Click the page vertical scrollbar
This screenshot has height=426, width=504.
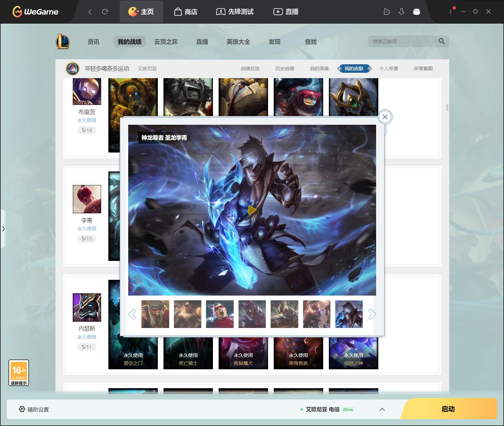pos(447,108)
